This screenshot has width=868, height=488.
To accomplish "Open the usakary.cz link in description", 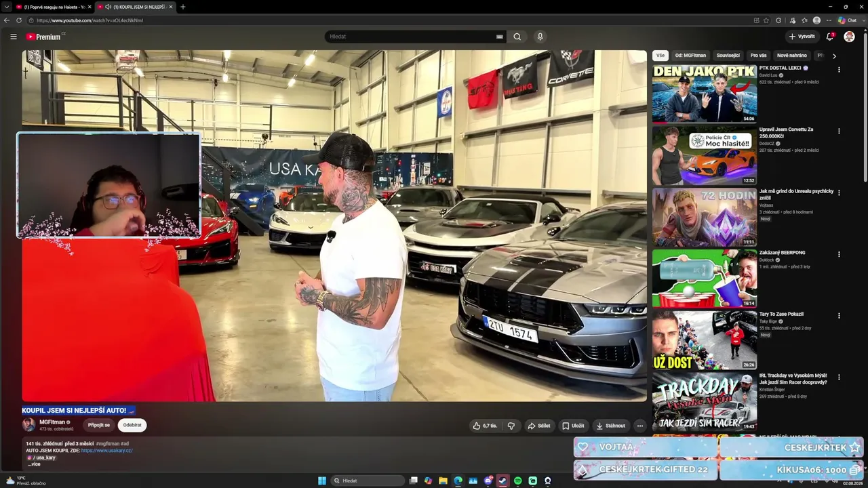I will point(106,451).
